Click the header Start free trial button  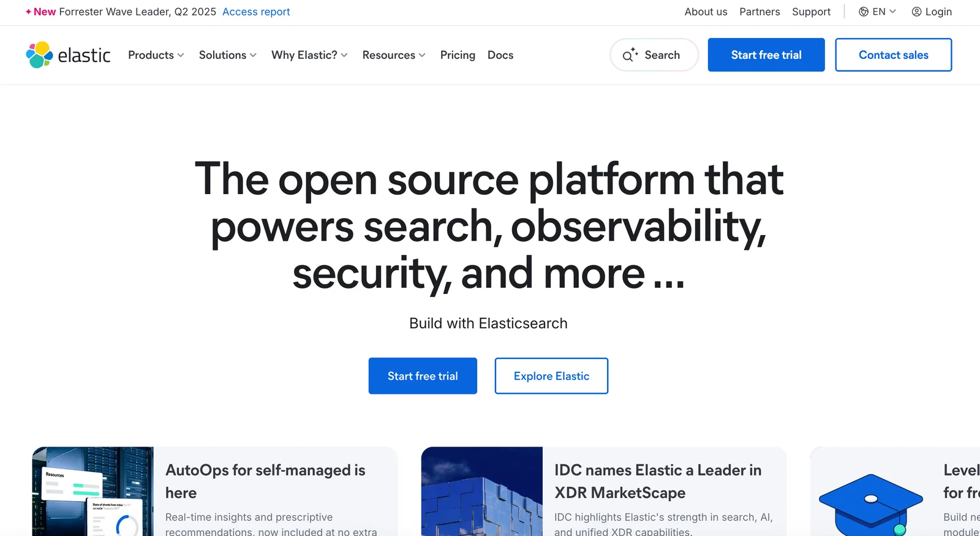click(766, 55)
